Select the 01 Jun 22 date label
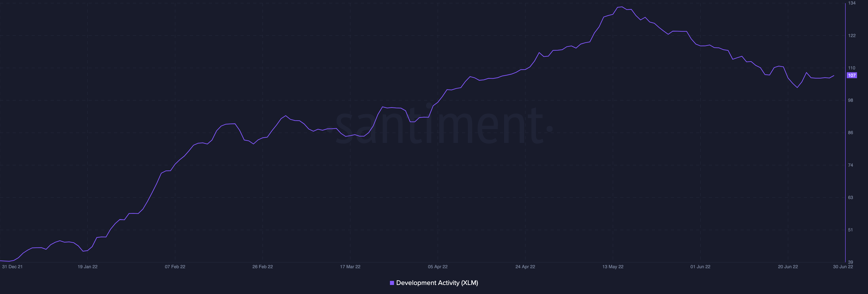 (700, 267)
